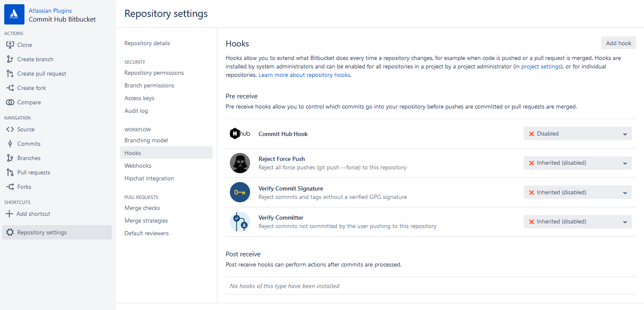The height and width of the screenshot is (310, 644).
Task: Click the Atlassian project avatar logo
Action: [14, 14]
